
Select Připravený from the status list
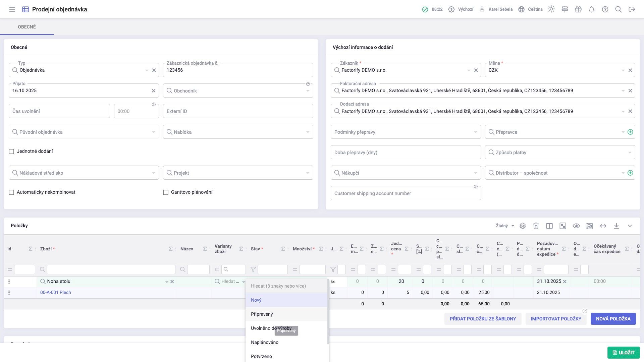click(262, 314)
